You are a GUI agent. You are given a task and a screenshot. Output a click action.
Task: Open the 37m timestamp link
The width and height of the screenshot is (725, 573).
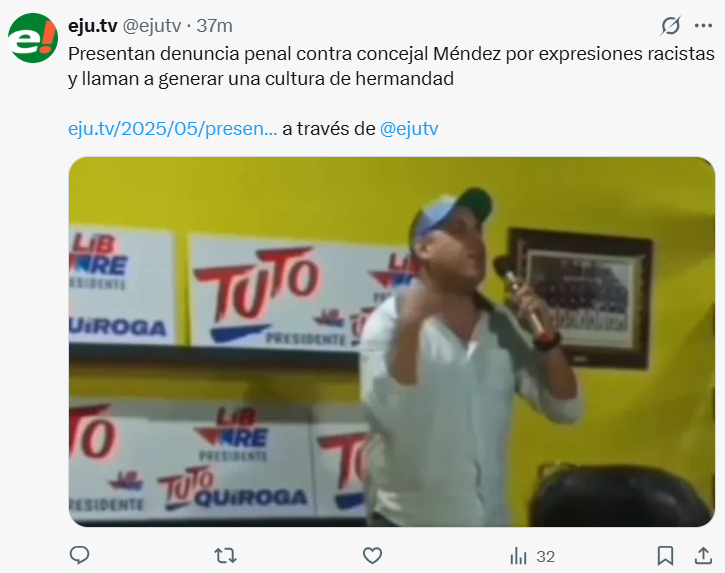[x=215, y=26]
